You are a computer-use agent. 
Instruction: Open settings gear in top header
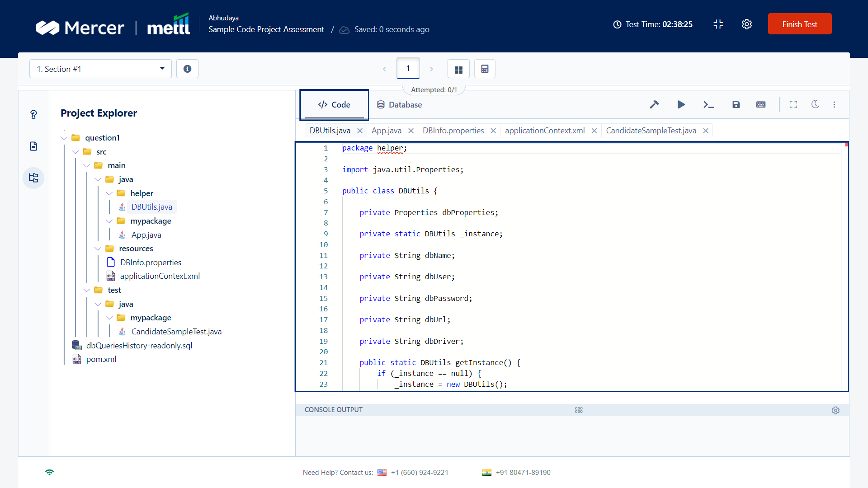pos(747,24)
